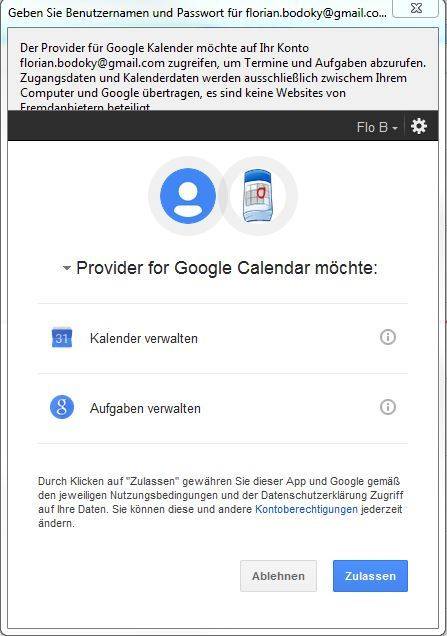Select the Aufgaben verwalten permission row
The image size is (447, 636).
tap(223, 408)
